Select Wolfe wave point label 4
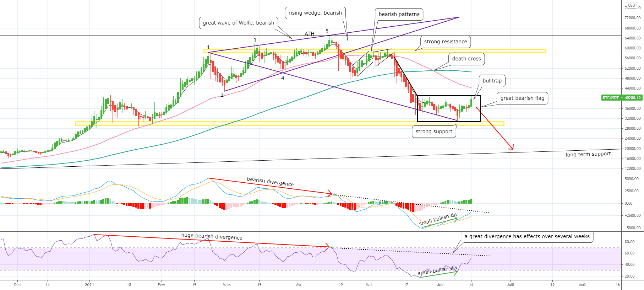This screenshot has height=290, width=644. [283, 78]
